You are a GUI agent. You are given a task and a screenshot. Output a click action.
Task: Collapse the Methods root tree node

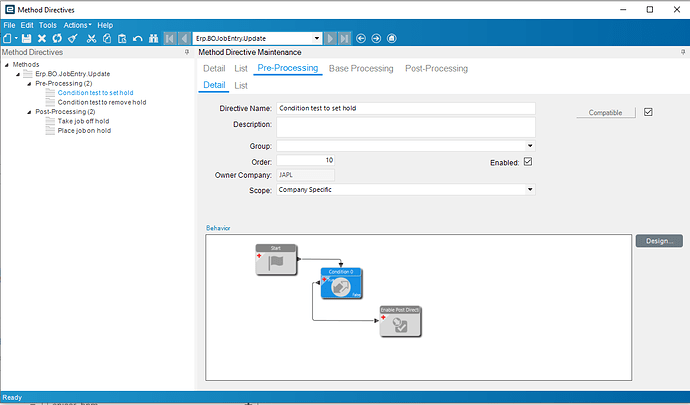(x=7, y=65)
